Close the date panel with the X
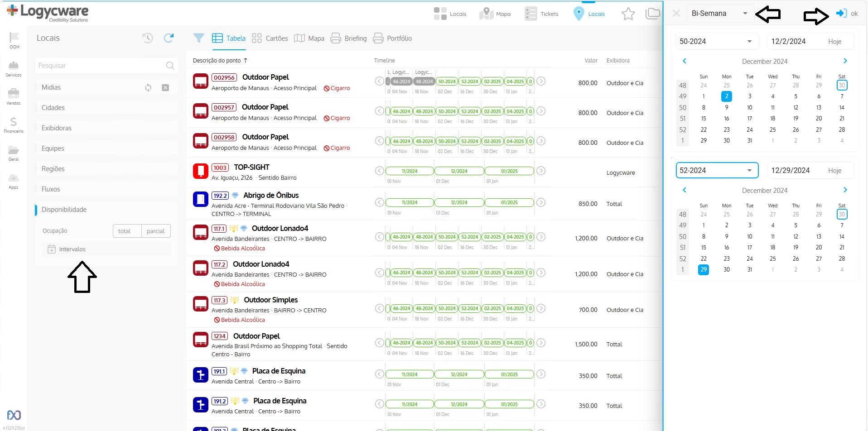 676,14
